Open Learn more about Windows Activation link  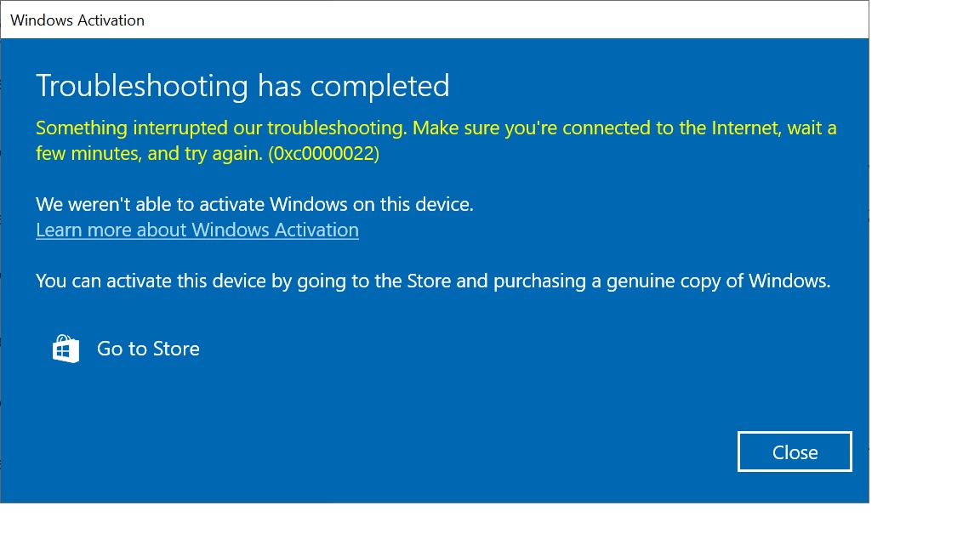coord(197,230)
